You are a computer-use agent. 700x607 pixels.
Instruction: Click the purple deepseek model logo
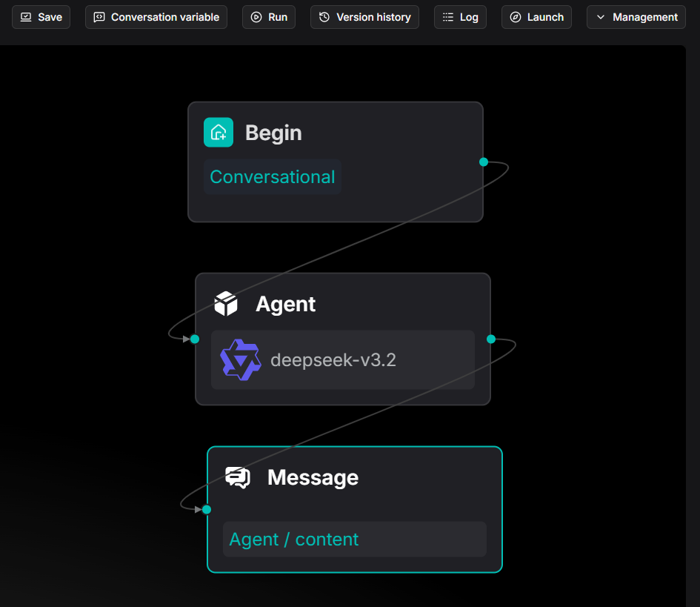(241, 360)
